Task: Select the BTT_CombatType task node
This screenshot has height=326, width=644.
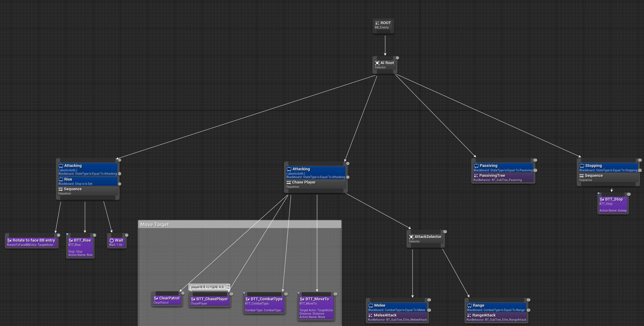Action: click(x=264, y=305)
